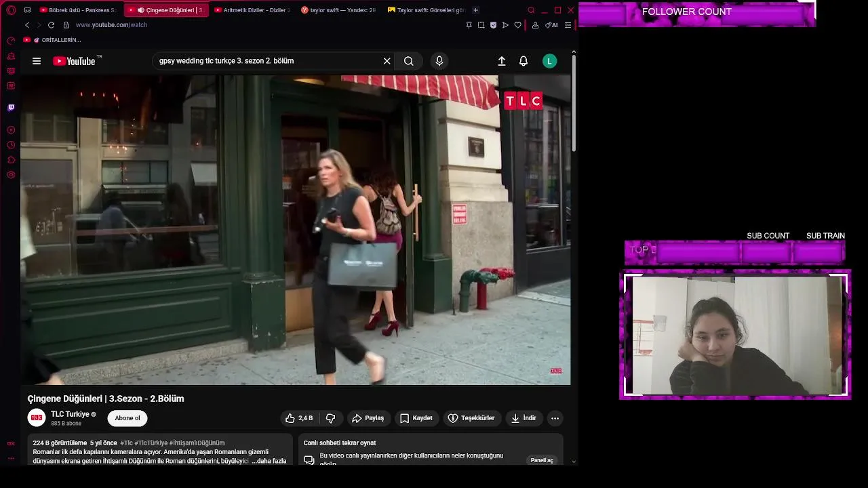
Task: Open the ORİTALLERİN... bookmark
Action: (x=52, y=40)
